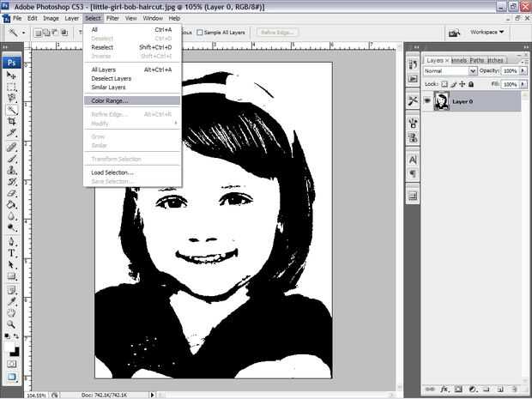The width and height of the screenshot is (532, 399).
Task: Select the Move tool
Action: click(11, 76)
